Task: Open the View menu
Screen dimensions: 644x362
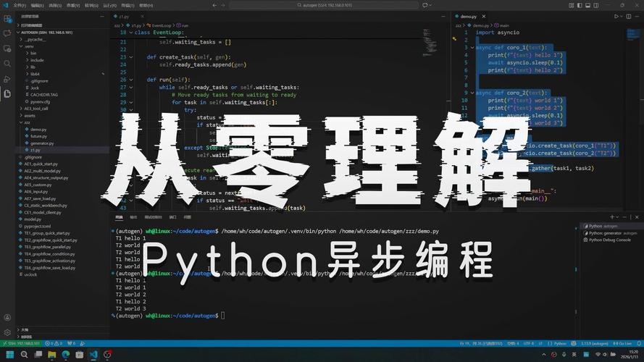Action: 73,5
